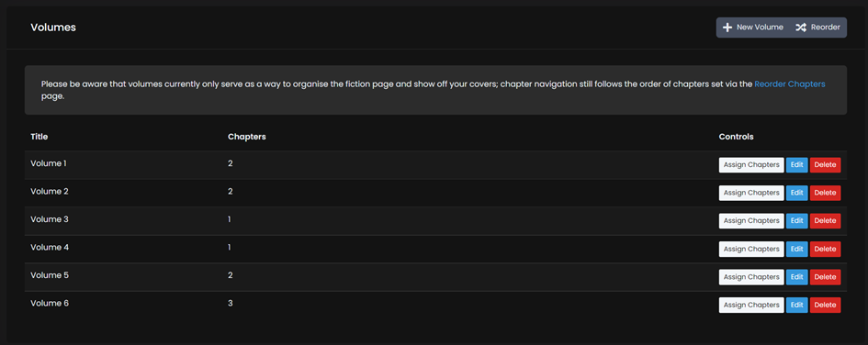Edit Volume 1
Viewport: 868px width, 345px height.
point(796,165)
